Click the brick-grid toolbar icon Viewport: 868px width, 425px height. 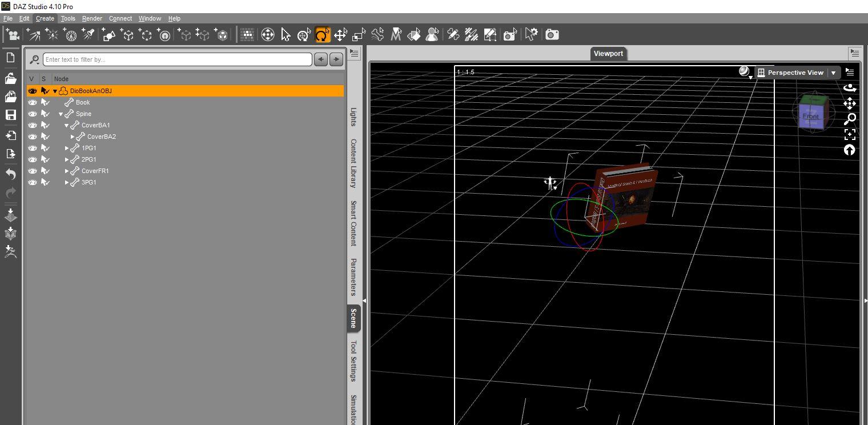[247, 35]
